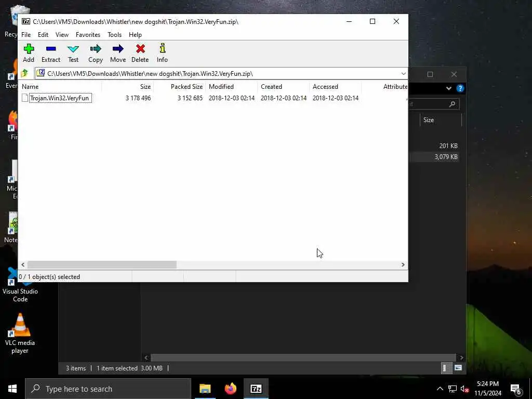Select the Move toolbar icon
532x399 pixels.
click(x=118, y=49)
